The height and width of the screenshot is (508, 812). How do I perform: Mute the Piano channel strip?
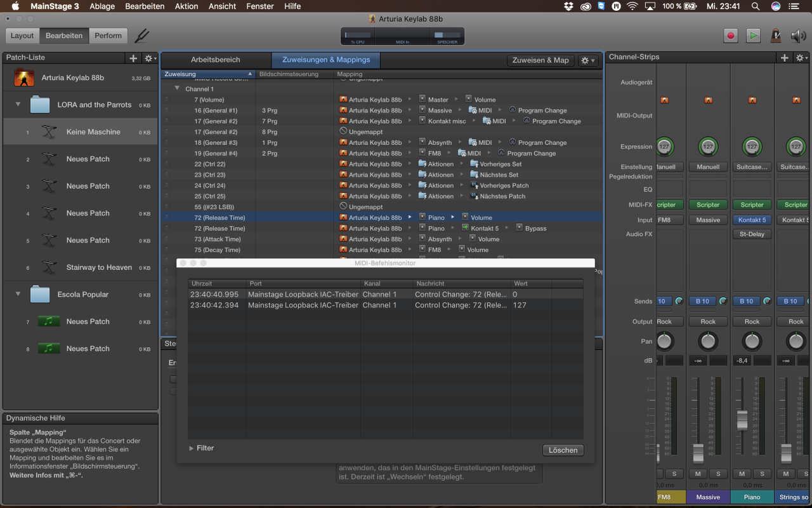(x=742, y=474)
